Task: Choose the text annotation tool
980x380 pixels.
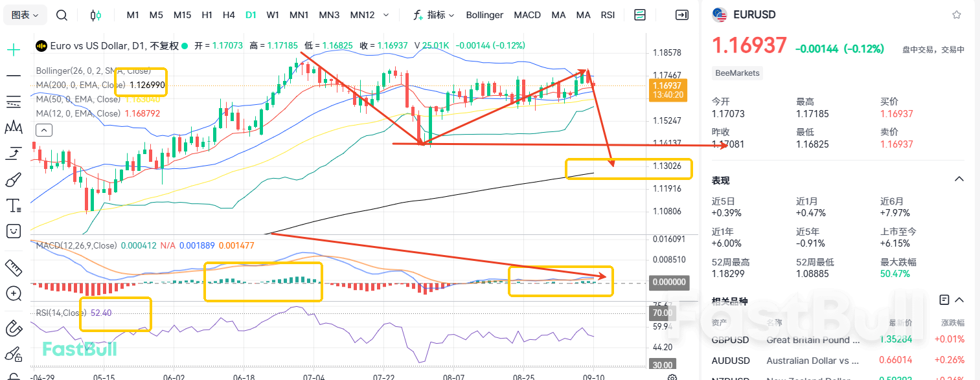Action: [x=14, y=206]
